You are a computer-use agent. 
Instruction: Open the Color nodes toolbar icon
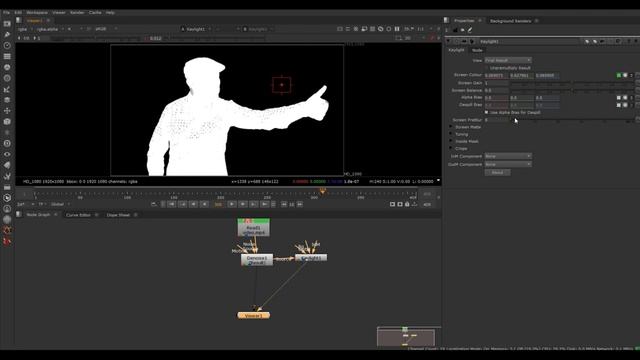[7, 67]
